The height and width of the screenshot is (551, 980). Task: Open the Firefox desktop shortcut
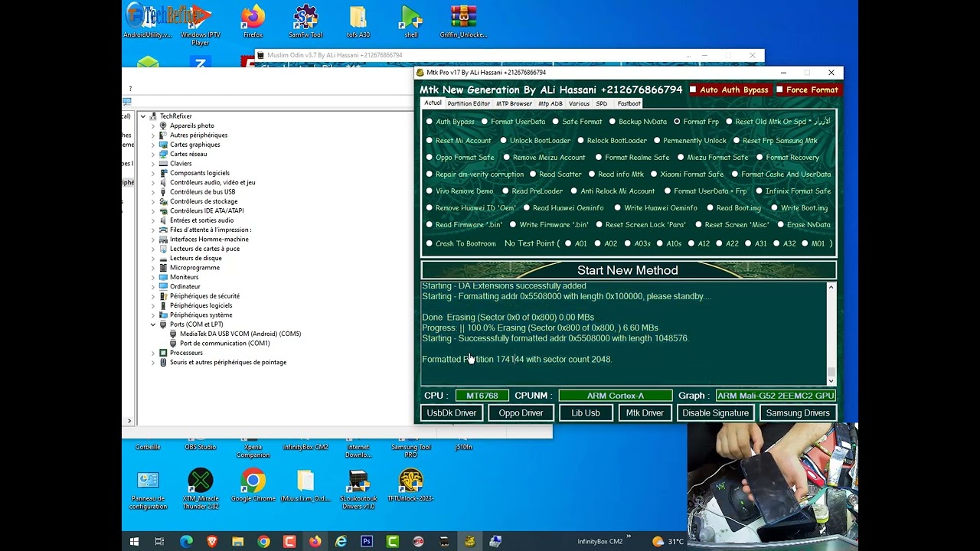(x=253, y=21)
